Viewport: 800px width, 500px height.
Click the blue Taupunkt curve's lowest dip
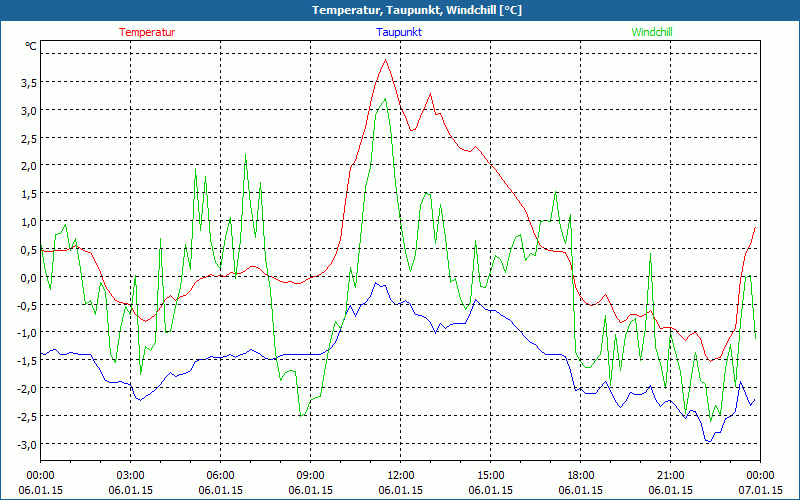pos(708,441)
